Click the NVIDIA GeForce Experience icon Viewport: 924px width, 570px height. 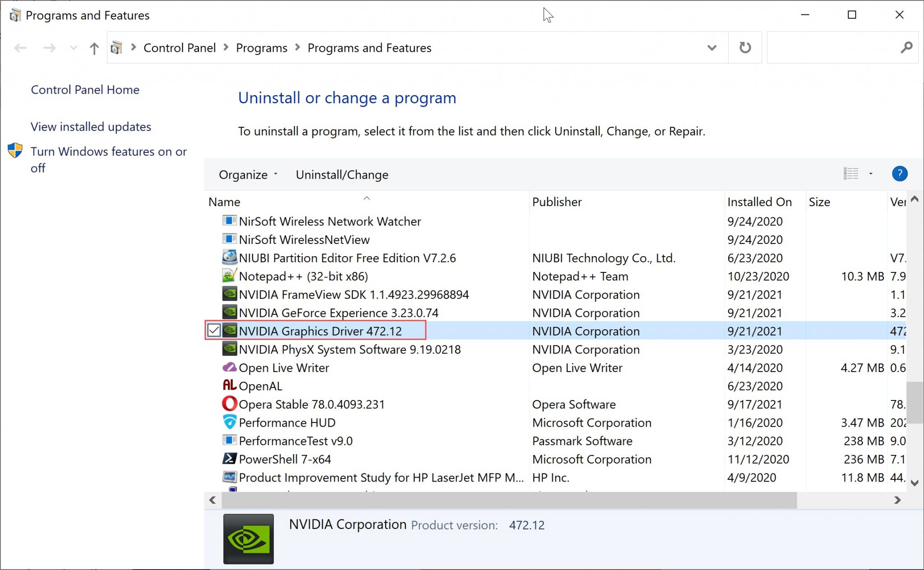pos(230,313)
